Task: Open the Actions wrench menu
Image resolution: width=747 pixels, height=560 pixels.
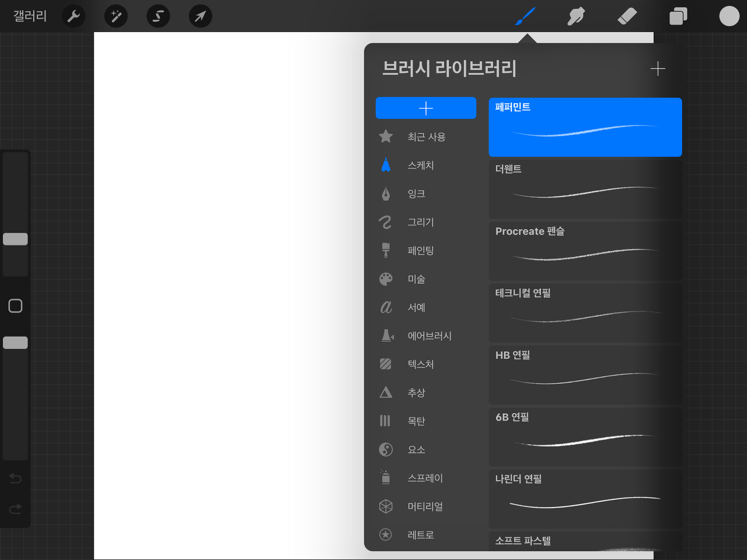Action: pyautogui.click(x=74, y=16)
